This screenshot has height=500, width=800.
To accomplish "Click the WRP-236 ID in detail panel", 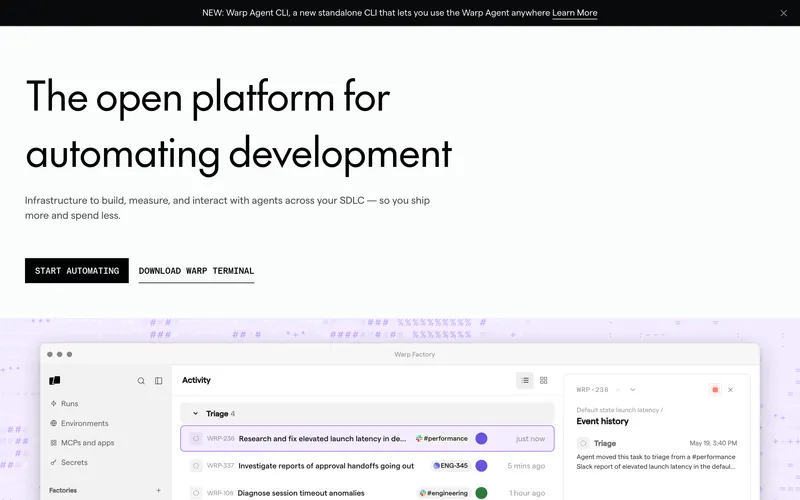I will pyautogui.click(x=592, y=390).
